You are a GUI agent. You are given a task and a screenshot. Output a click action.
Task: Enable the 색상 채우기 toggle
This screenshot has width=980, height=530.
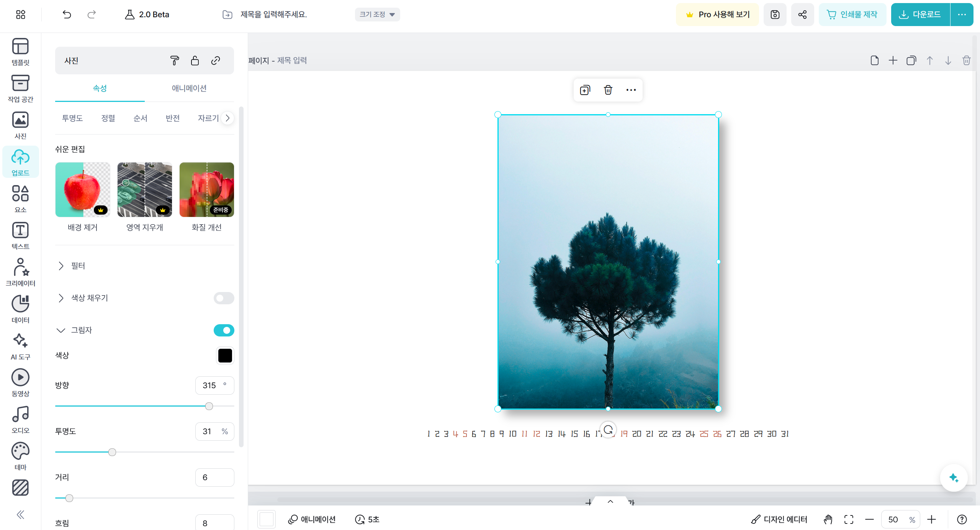(224, 298)
